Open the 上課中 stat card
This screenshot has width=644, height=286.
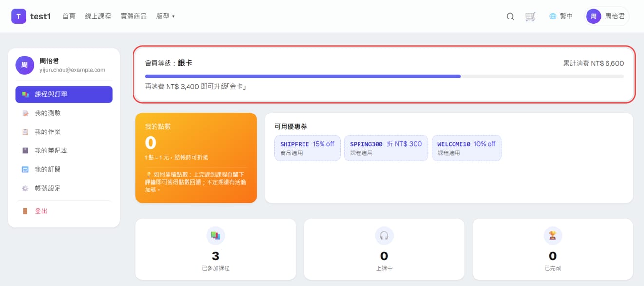pos(384,249)
